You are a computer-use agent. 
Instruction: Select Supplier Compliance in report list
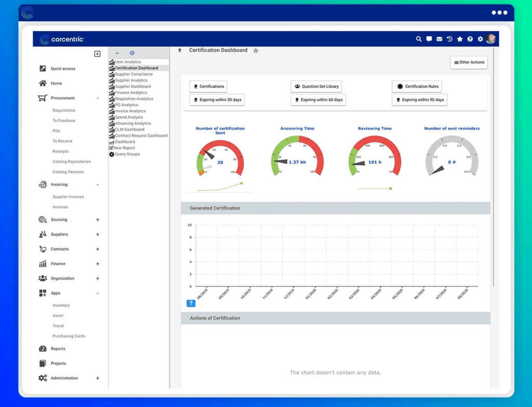pyautogui.click(x=134, y=74)
